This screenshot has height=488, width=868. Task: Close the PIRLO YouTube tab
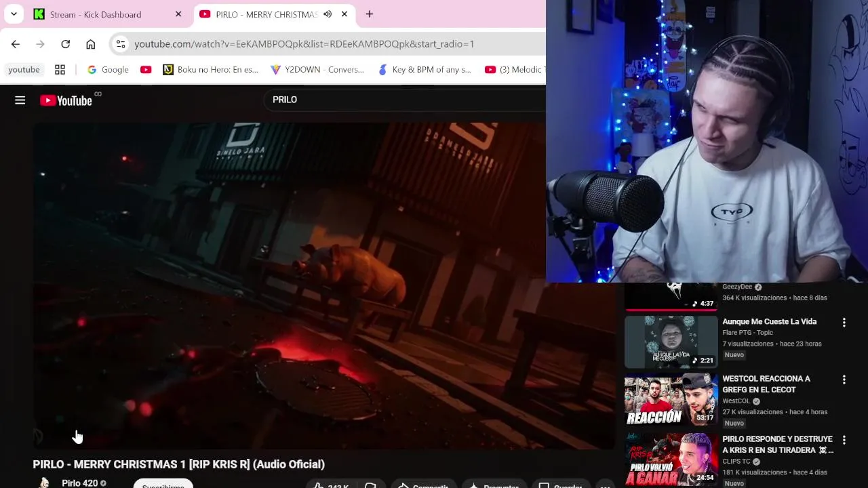tap(344, 14)
